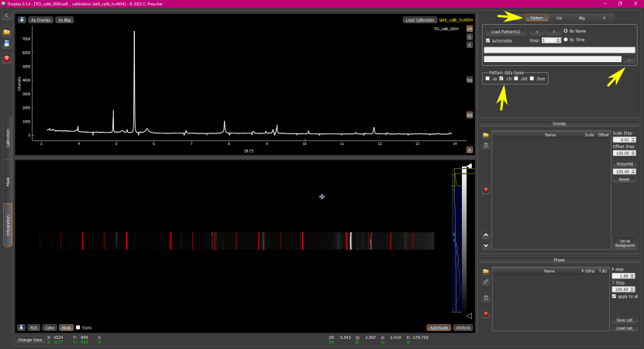Image resolution: width=644 pixels, height=349 pixels.
Task: Click the grayscale colorbar gradient
Action: coord(464,240)
